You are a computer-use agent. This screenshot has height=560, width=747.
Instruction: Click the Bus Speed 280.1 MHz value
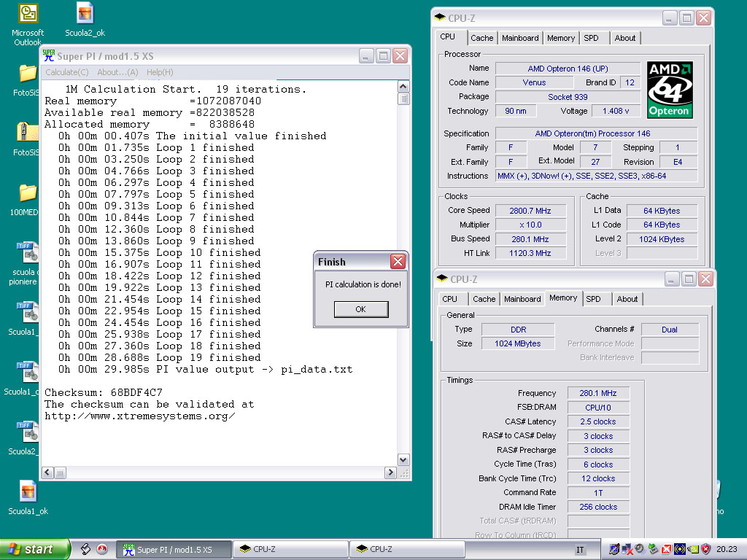coord(530,239)
